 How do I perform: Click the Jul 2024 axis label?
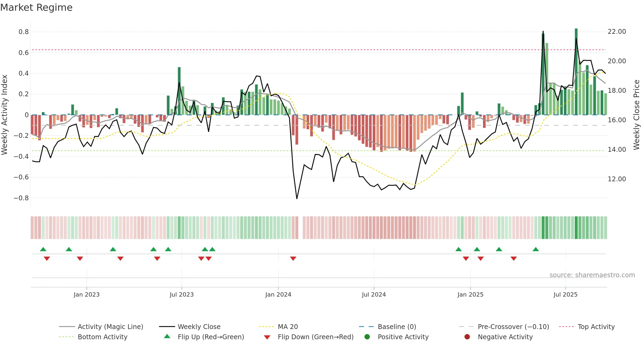(x=374, y=294)
